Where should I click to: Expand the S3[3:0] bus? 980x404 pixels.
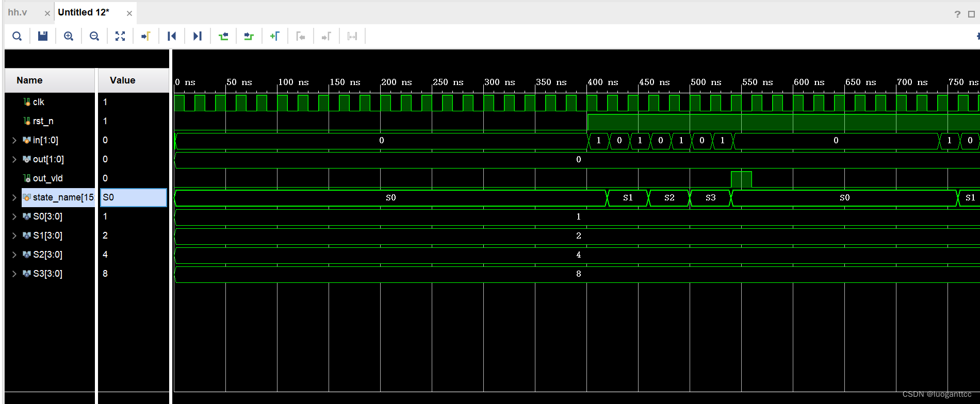click(x=14, y=274)
